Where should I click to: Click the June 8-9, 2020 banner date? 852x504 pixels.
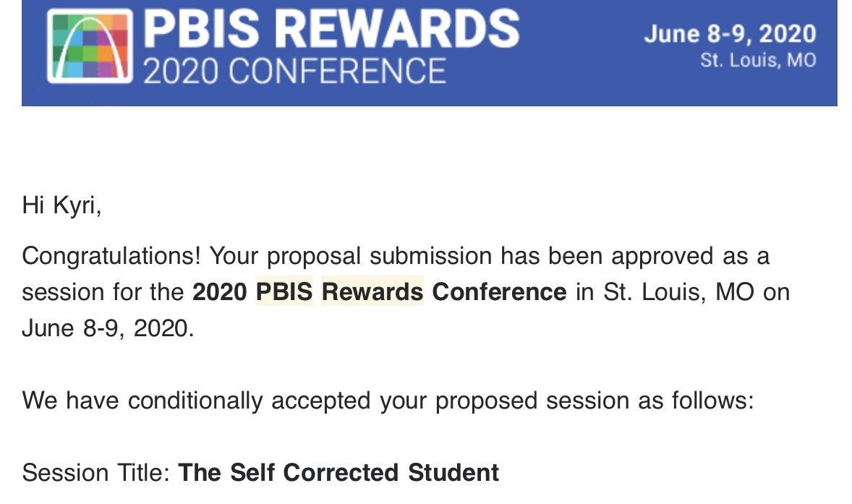click(730, 33)
